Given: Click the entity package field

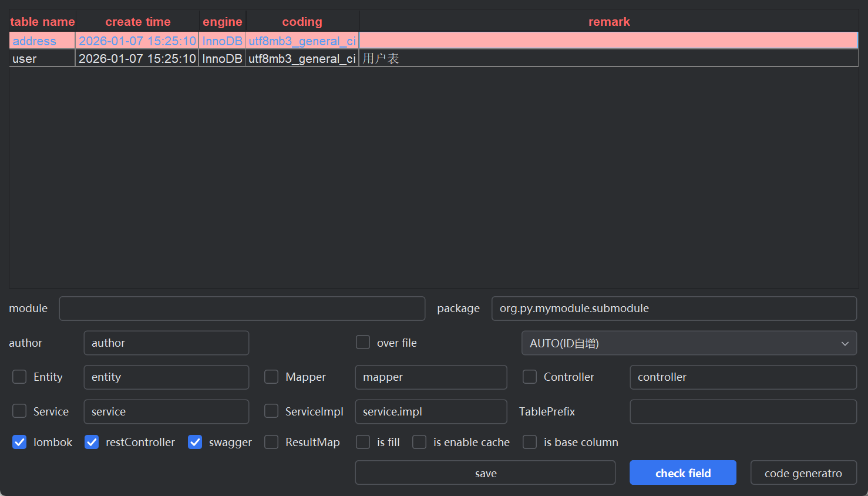Looking at the screenshot, I should [166, 377].
